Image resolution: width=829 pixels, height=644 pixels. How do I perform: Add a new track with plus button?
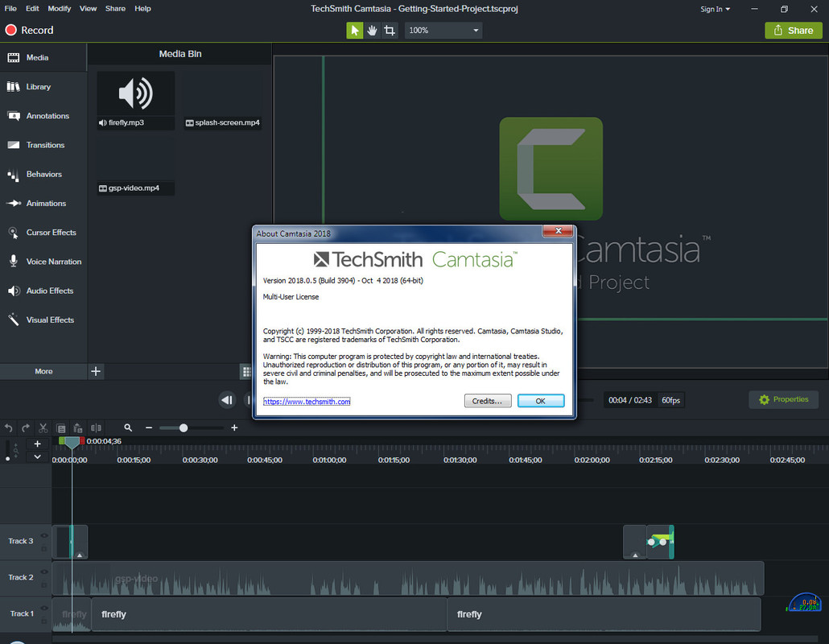37,444
